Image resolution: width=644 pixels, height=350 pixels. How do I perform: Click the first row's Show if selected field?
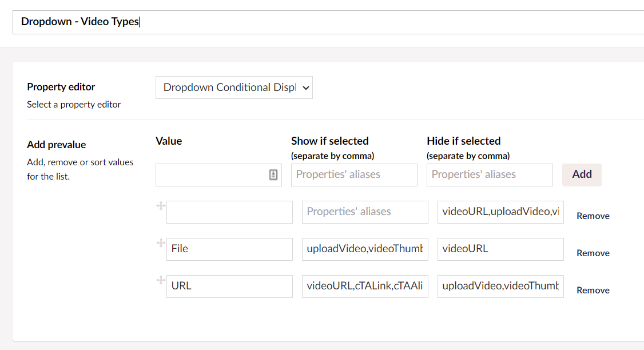(365, 212)
